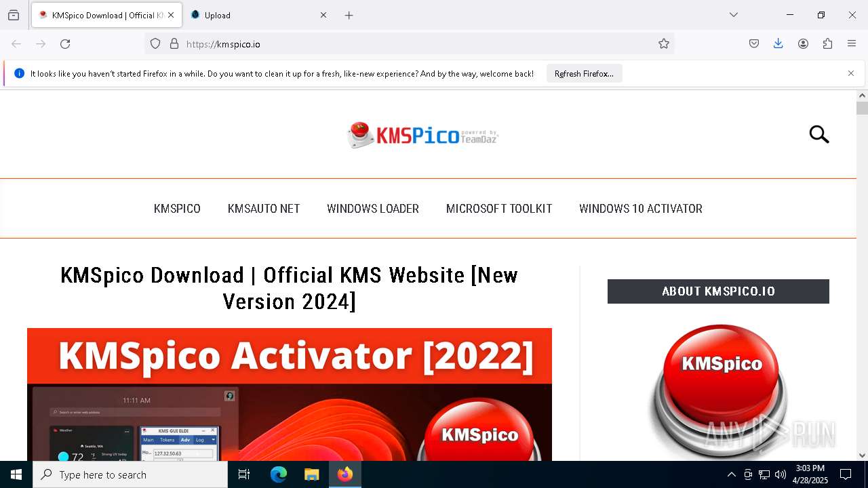868x488 pixels.
Task: Click the scrollbar down arrow
Action: coord(862,455)
